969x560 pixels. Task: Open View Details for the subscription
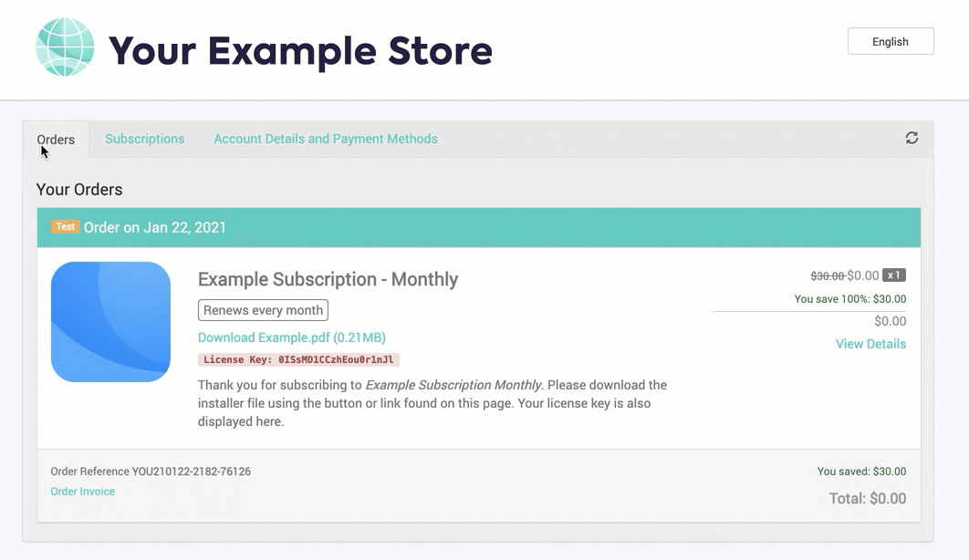[870, 344]
